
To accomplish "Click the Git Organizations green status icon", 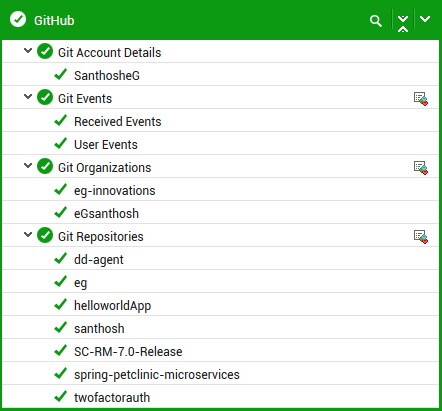I will tap(45, 166).
